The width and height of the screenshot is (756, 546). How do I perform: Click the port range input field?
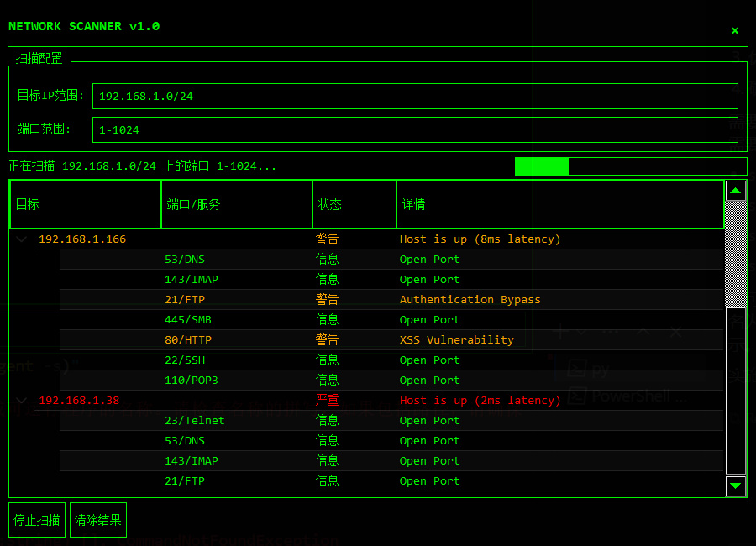click(x=415, y=129)
